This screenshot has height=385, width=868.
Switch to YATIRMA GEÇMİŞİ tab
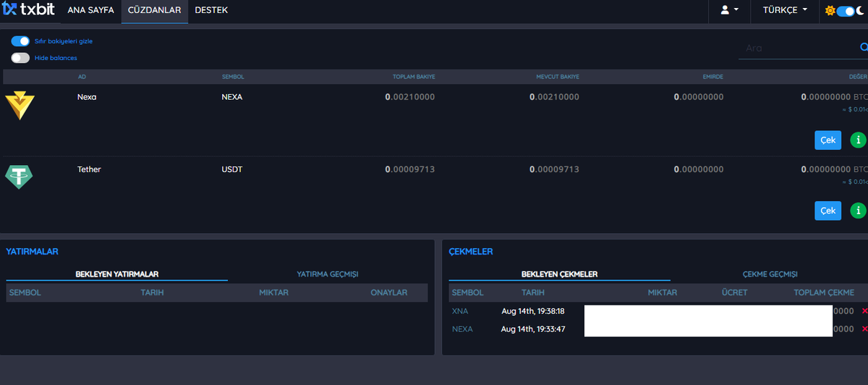click(x=328, y=274)
